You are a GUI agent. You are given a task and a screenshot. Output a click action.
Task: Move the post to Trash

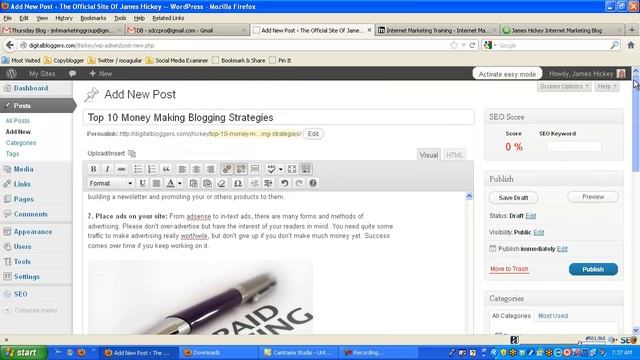[x=509, y=269]
